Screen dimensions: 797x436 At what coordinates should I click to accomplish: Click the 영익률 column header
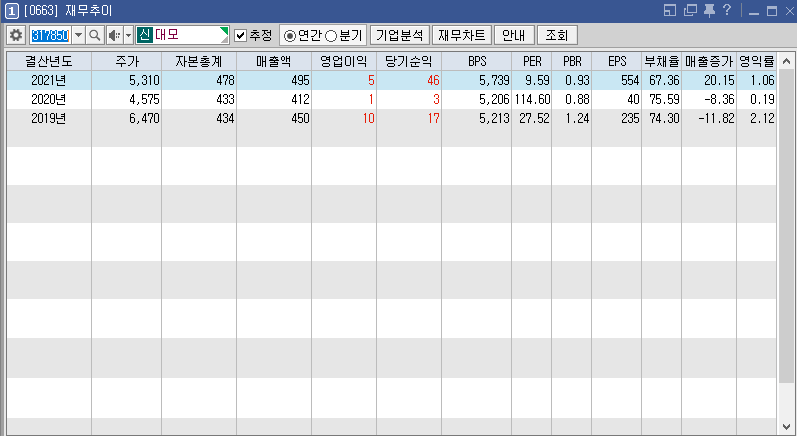point(756,61)
